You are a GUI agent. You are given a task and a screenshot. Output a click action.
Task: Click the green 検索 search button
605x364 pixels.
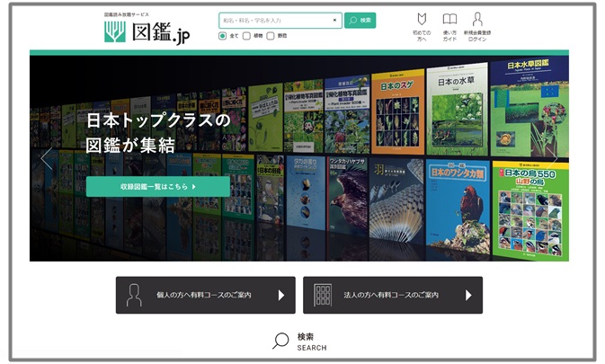point(360,21)
